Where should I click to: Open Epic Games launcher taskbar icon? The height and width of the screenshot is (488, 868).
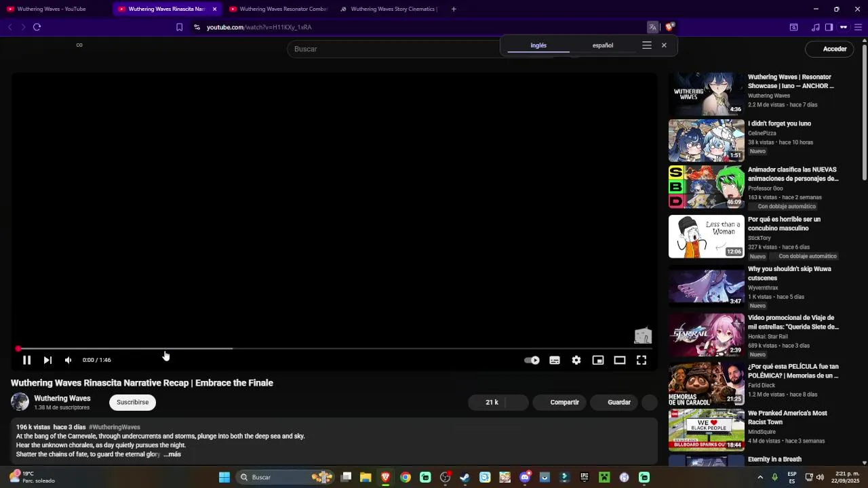coord(584,477)
